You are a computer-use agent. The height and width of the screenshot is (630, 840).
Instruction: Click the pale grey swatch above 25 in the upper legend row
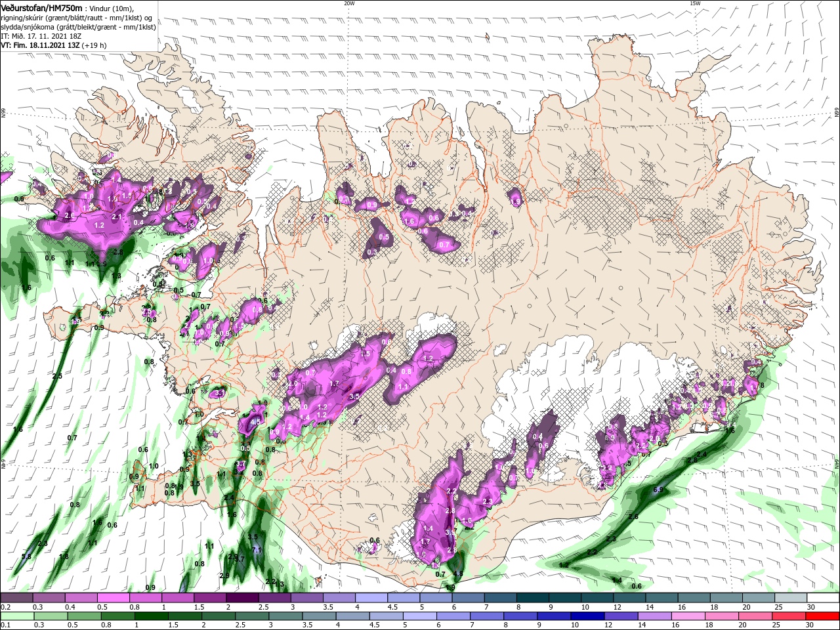791,597
